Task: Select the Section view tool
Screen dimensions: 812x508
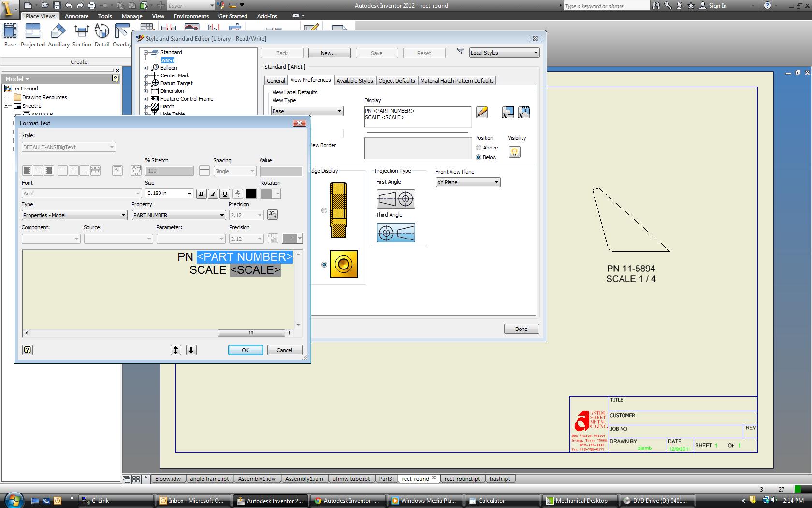Action: [x=82, y=36]
